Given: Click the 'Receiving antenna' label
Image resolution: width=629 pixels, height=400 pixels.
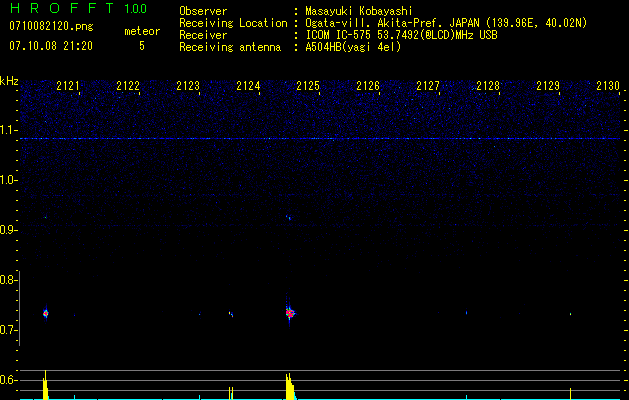Looking at the screenshot, I should [230, 47].
